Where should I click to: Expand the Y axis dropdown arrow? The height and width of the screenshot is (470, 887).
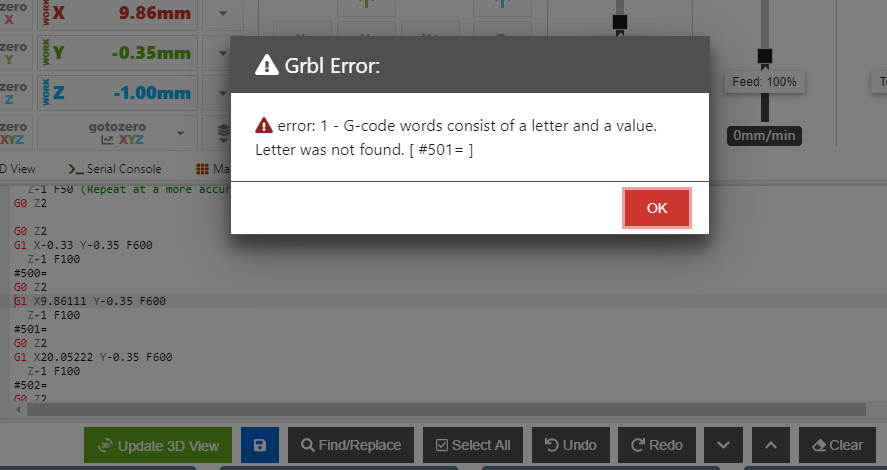click(222, 53)
